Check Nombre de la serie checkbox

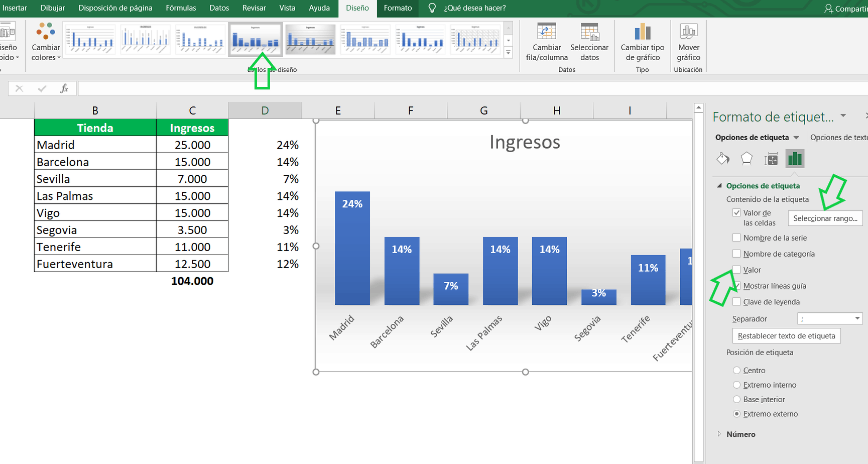click(736, 238)
